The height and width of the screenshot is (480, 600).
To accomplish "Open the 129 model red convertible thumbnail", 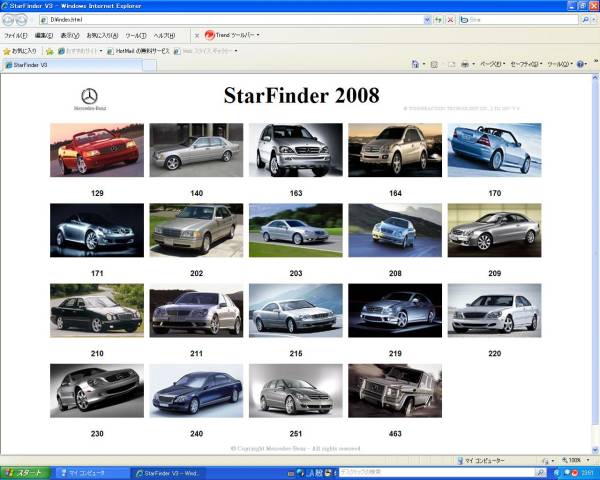I will tap(97, 150).
